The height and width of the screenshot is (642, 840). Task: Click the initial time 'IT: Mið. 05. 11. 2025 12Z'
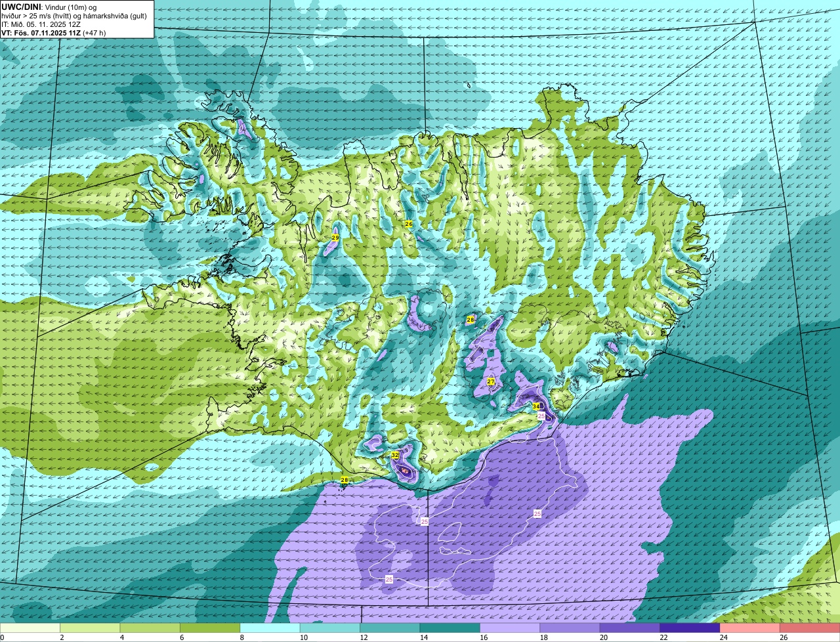[41, 24]
